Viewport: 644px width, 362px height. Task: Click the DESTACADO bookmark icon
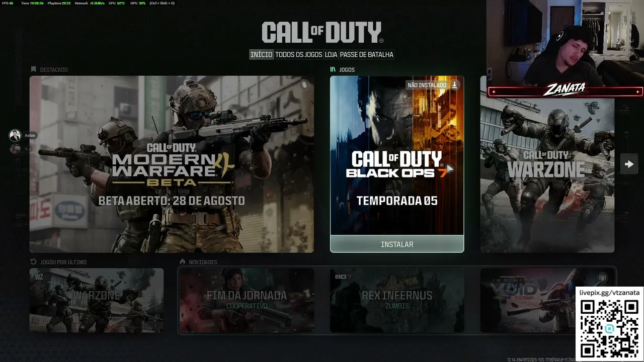34,69
